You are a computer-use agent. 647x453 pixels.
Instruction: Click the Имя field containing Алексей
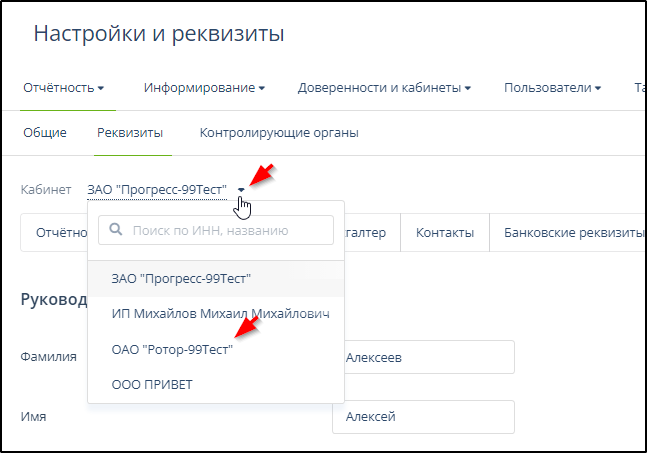tap(422, 416)
